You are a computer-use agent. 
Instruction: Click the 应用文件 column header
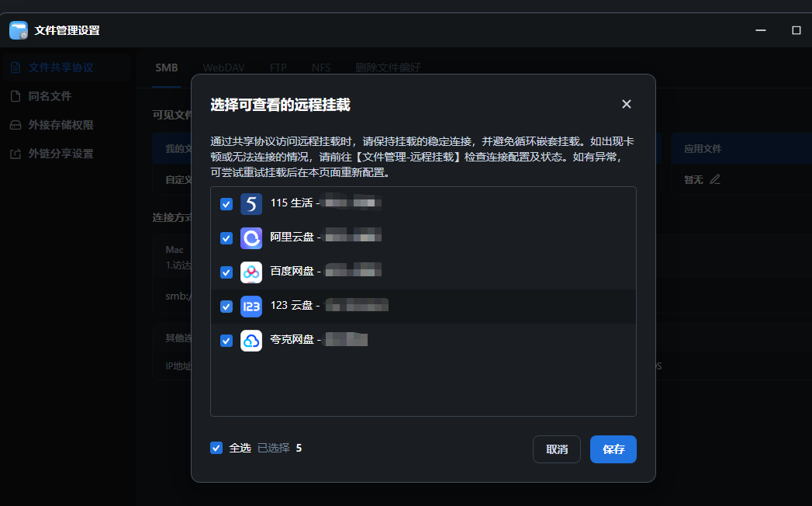tap(703, 149)
